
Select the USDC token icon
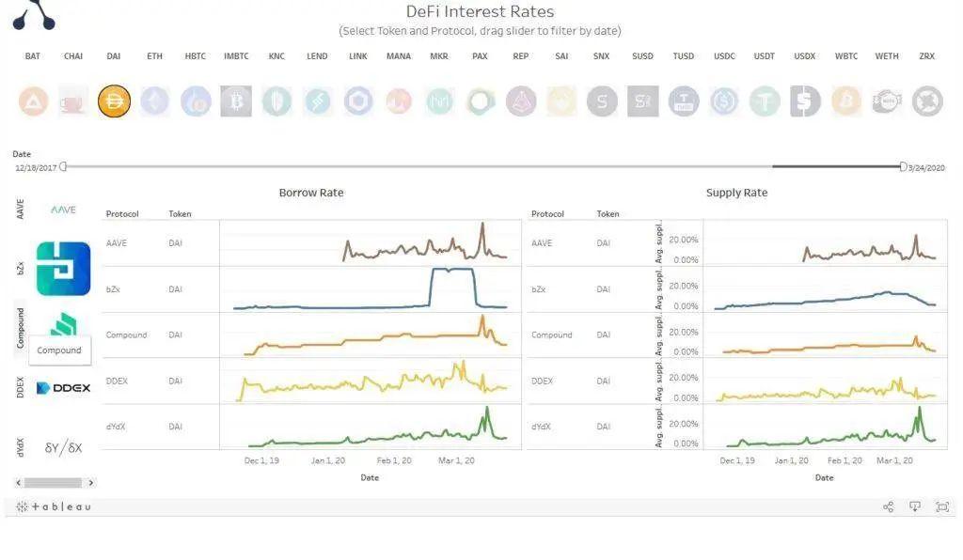[x=724, y=101]
